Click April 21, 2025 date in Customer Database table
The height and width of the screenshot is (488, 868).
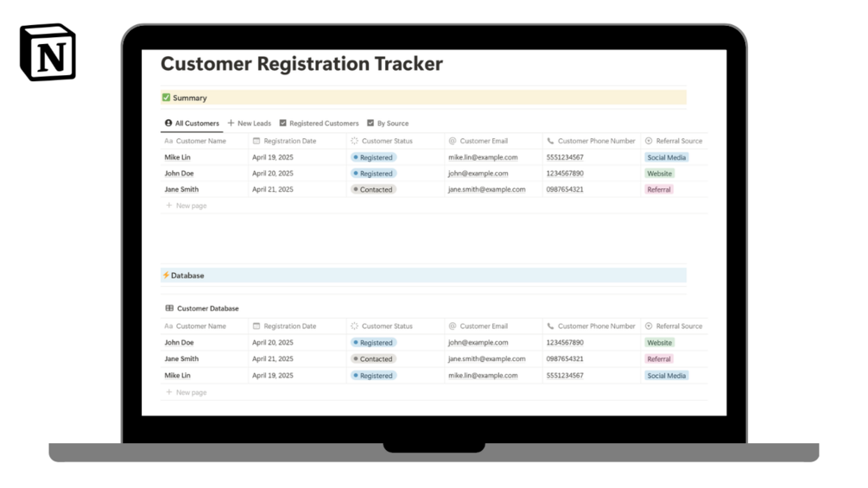pos(272,358)
